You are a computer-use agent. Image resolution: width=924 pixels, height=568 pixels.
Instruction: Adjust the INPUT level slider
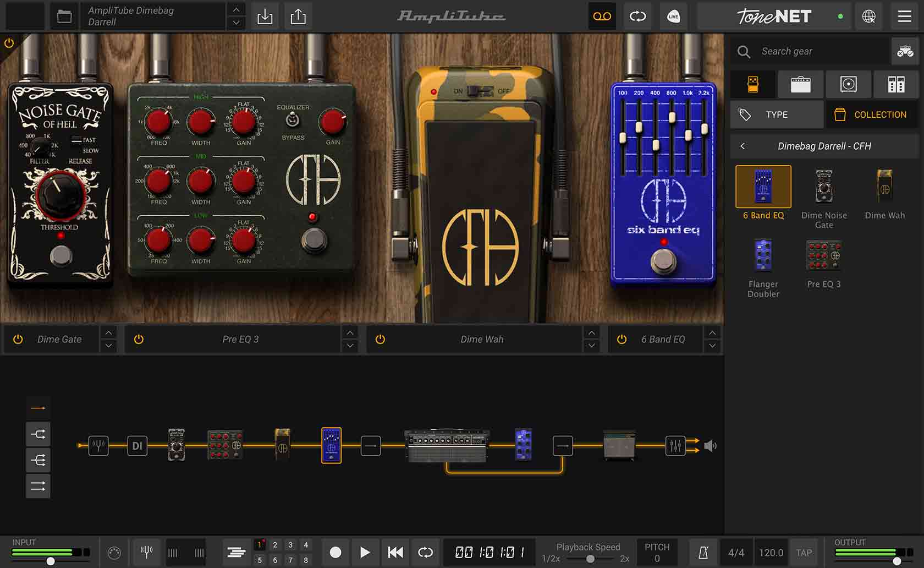tap(50, 561)
